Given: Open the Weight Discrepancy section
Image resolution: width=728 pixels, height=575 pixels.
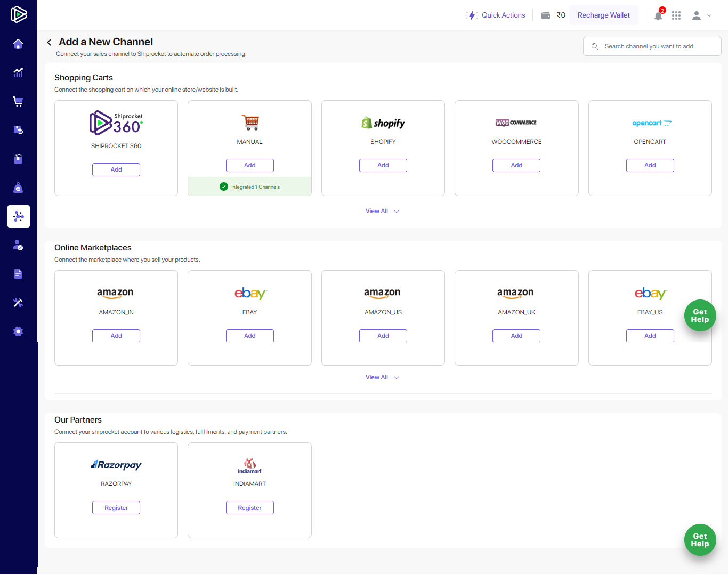Looking at the screenshot, I should point(18,187).
